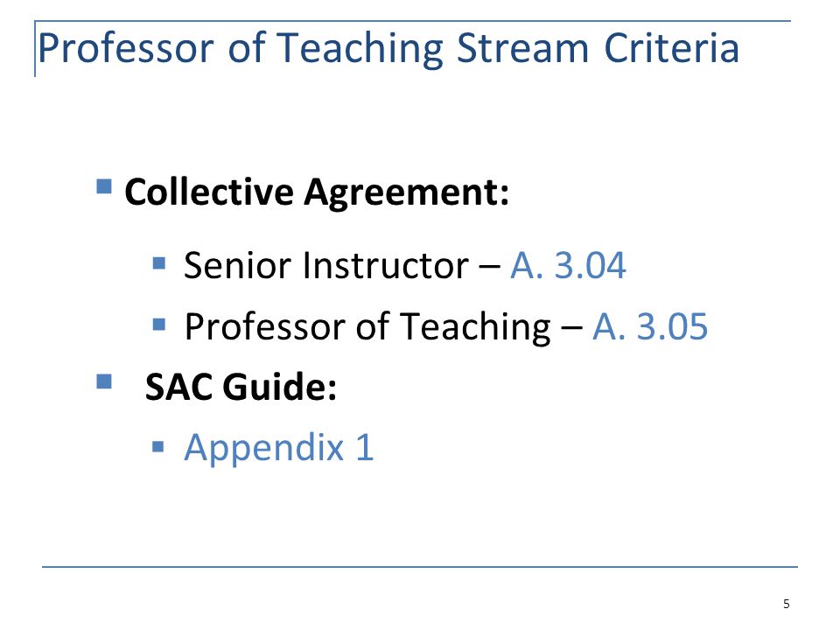The width and height of the screenshot is (840, 630).
Task: Click the bullet marker before Professor of Teaching
Action: click(x=159, y=324)
